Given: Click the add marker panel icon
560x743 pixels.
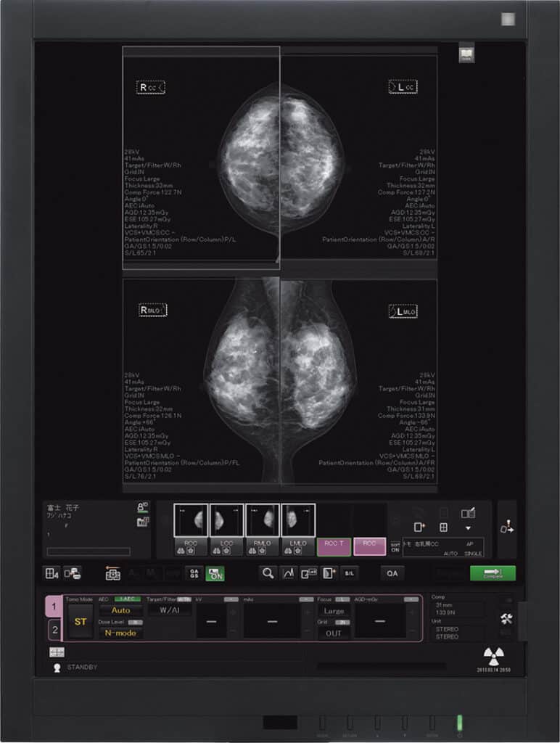Looking at the screenshot, I should point(329,573).
